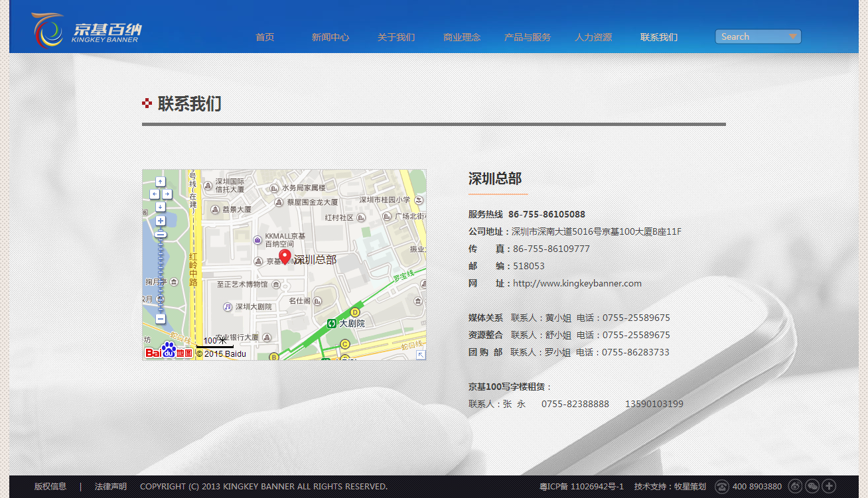This screenshot has height=498, width=868.
Task: Select 联系我们 in navigation
Action: 659,37
